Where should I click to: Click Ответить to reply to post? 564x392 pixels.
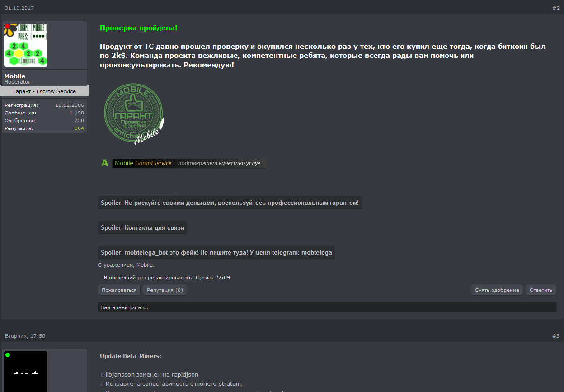pos(541,290)
